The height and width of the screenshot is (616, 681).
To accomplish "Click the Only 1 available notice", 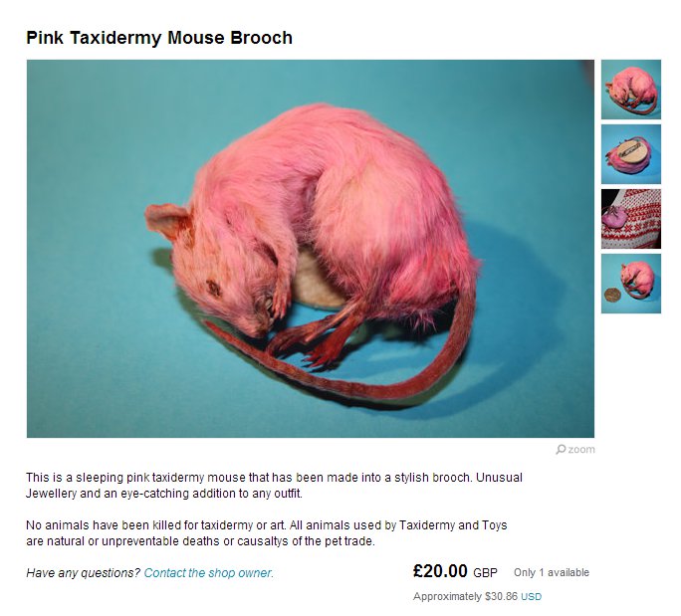I will (552, 572).
